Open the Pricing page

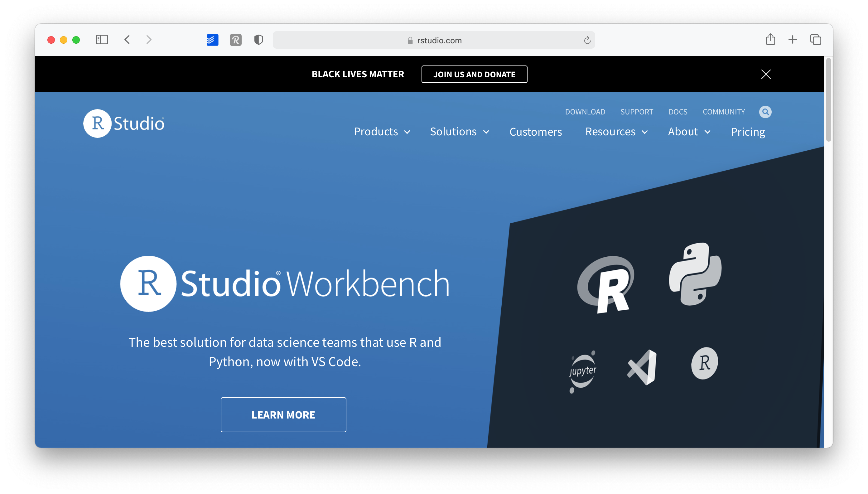point(748,132)
